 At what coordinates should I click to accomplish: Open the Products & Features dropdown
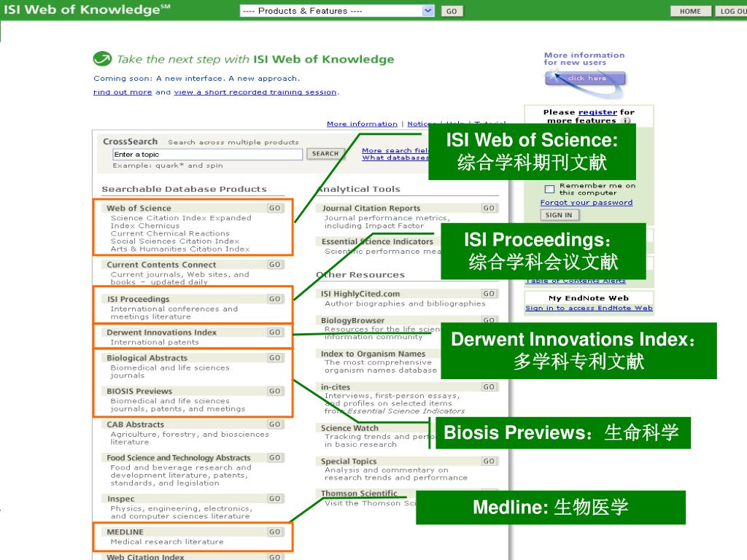337,11
